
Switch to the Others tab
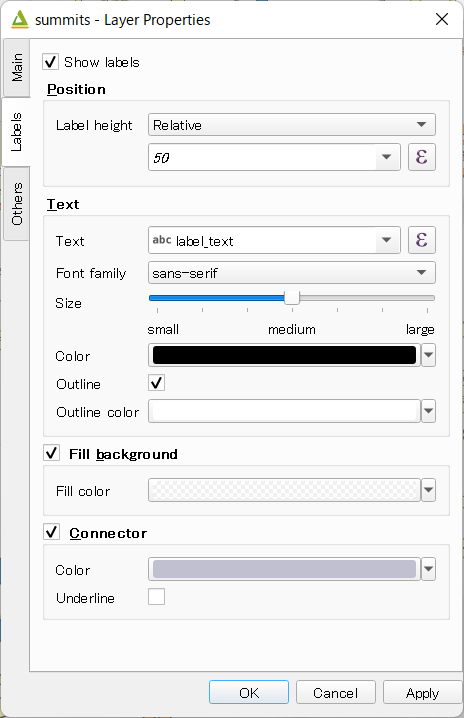tap(17, 204)
